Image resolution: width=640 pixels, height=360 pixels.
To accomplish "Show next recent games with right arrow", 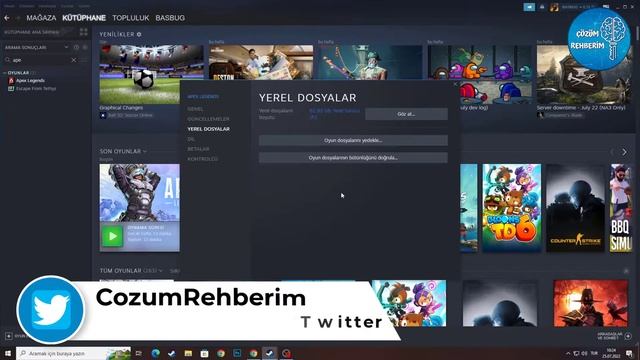I will pos(624,152).
